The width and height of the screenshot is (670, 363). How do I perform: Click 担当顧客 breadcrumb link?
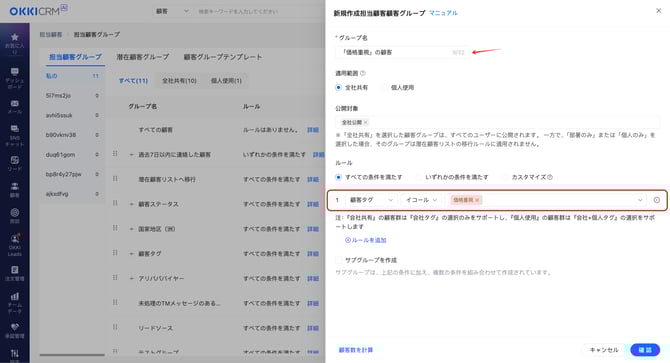coord(51,35)
